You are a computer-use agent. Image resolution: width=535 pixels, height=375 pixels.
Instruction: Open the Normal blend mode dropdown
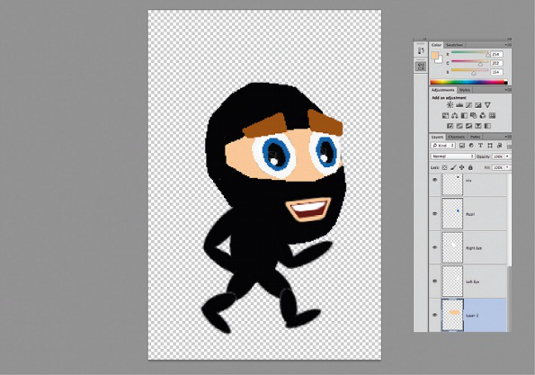pyautogui.click(x=453, y=156)
